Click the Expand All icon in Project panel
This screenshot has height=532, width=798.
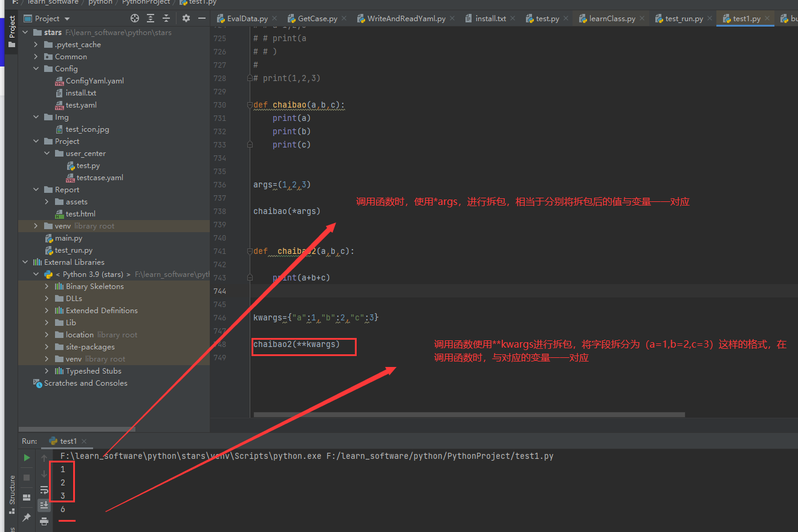[151, 18]
